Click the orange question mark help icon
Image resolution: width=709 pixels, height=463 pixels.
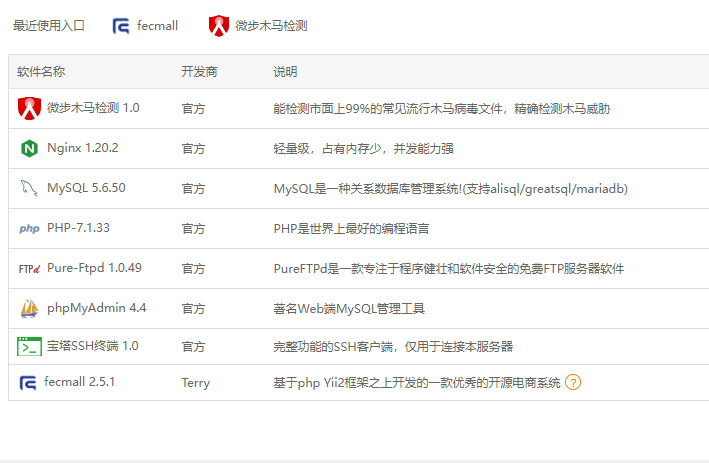click(573, 383)
